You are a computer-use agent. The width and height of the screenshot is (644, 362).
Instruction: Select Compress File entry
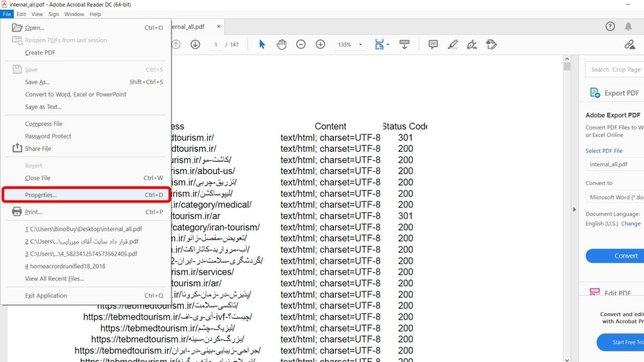86,124
